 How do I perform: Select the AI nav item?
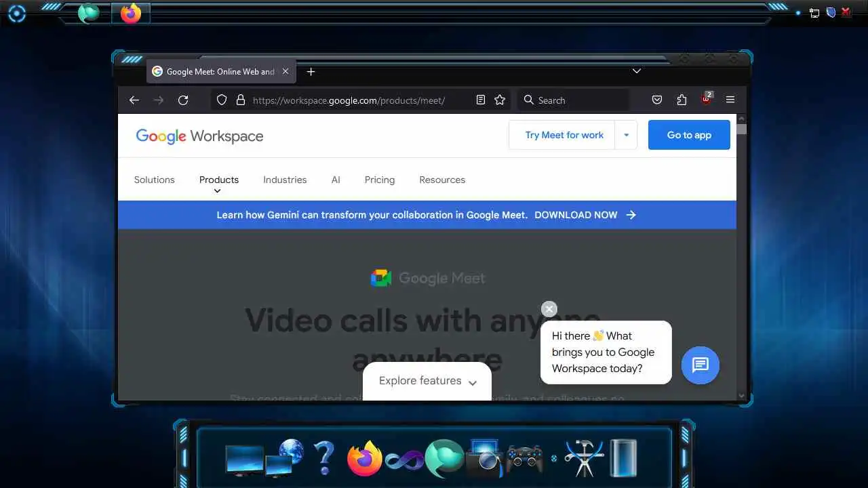point(336,180)
